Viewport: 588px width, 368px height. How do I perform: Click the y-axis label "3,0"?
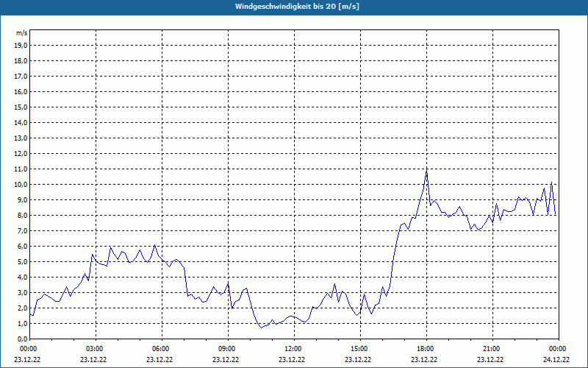(23, 292)
